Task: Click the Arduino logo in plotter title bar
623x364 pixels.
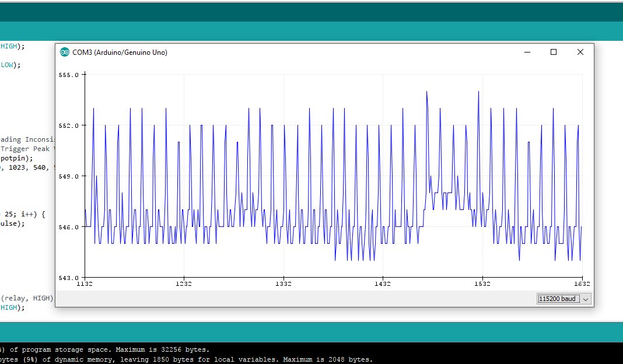Action: (64, 52)
